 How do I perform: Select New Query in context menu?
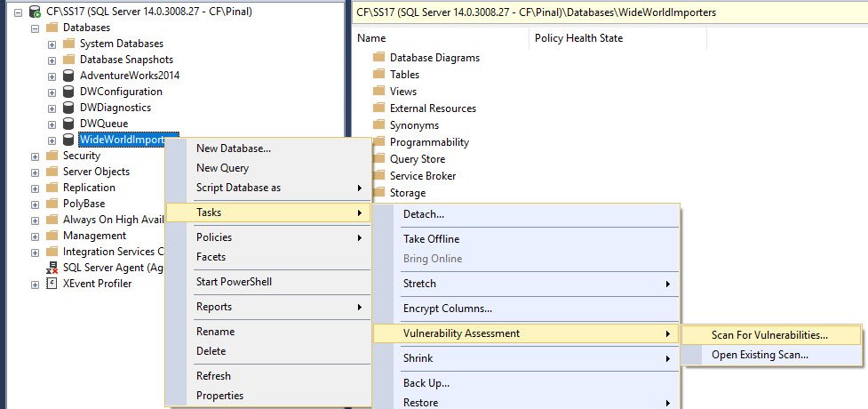tap(268, 168)
